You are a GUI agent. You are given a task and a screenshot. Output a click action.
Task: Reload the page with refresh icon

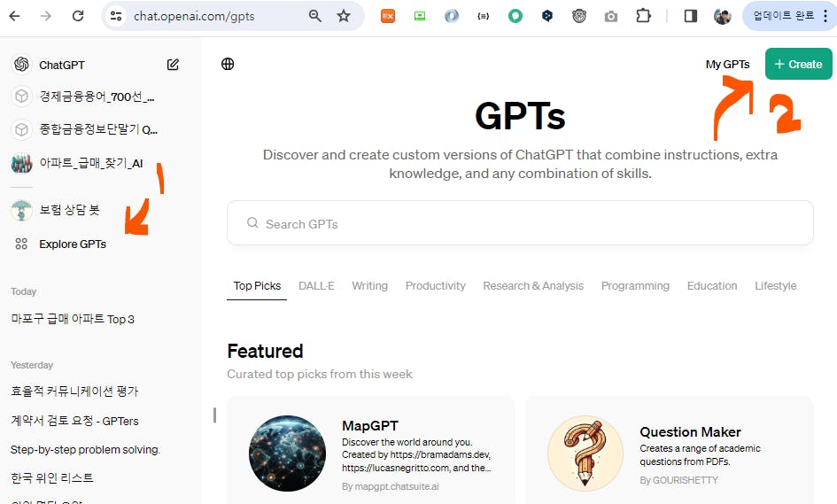(78, 16)
